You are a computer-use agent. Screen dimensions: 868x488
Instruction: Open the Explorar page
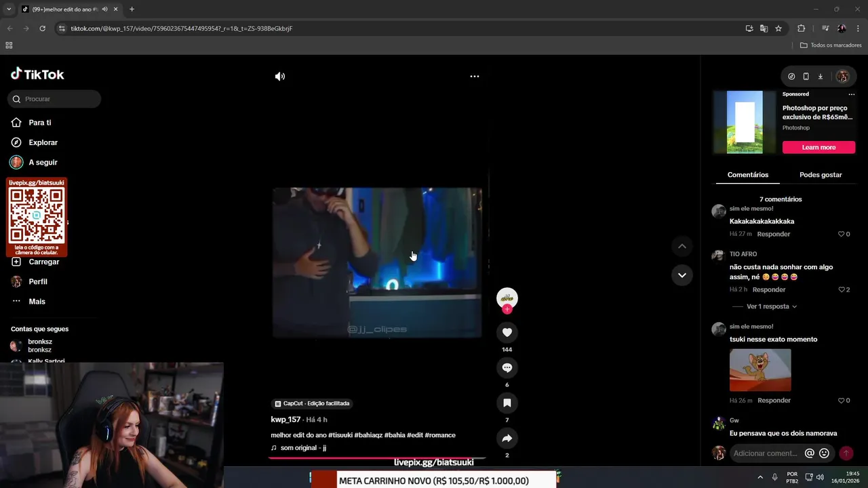(x=43, y=142)
